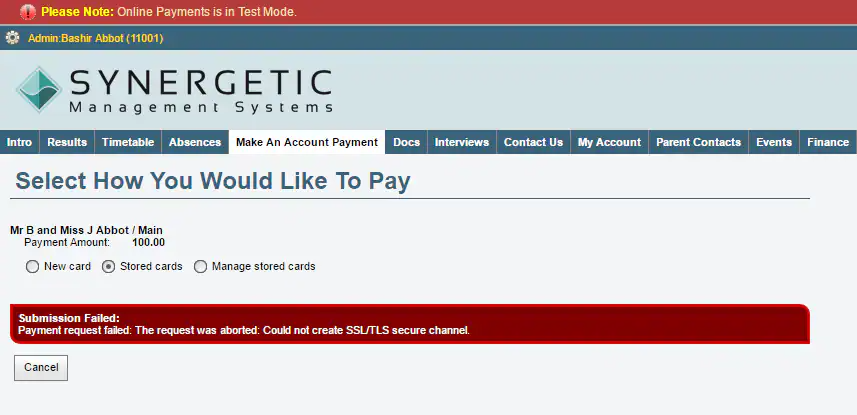Go to the Timetable tab
Screen dimensions: 857x415
tap(128, 142)
